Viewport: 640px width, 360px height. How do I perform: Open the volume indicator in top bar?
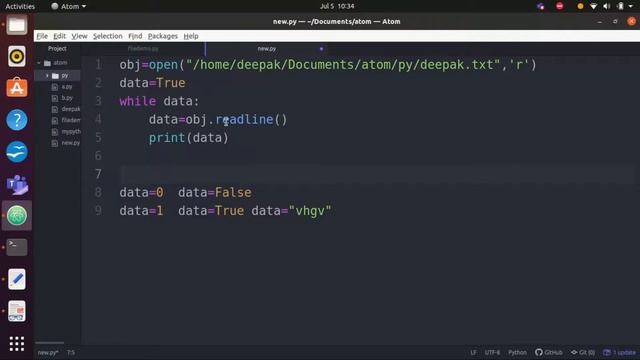[x=607, y=6]
